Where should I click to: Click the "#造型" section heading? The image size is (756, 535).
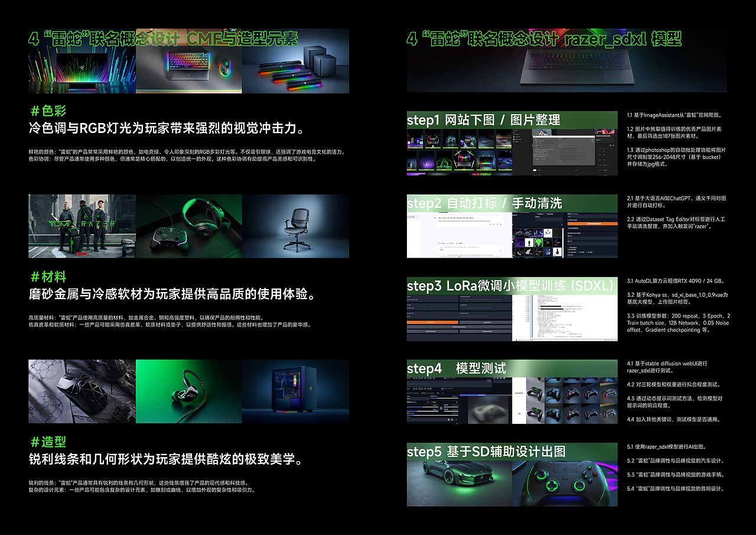(x=48, y=442)
